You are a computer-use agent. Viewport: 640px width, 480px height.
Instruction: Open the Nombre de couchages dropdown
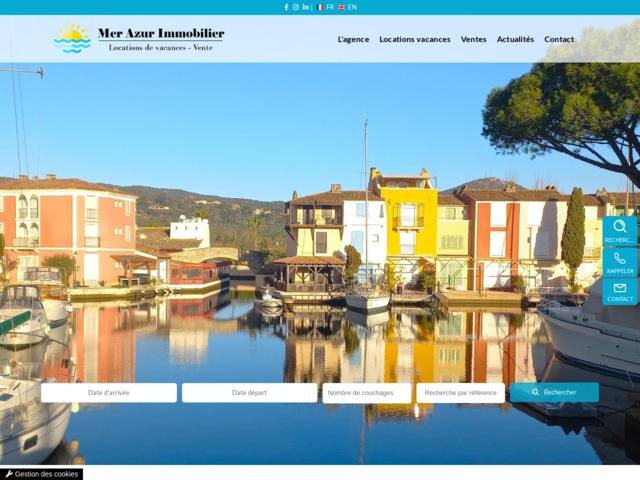(367, 393)
